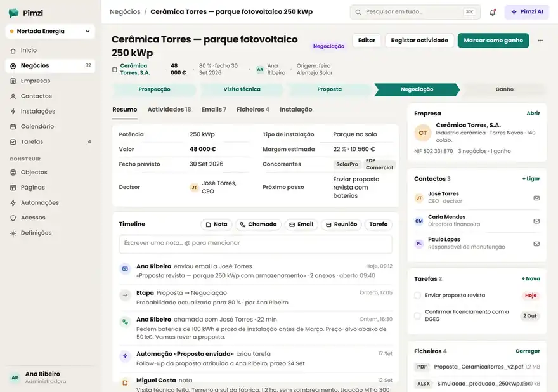
Task: Check the Confirmar licenciamento com a DGEG task
Action: [417, 316]
